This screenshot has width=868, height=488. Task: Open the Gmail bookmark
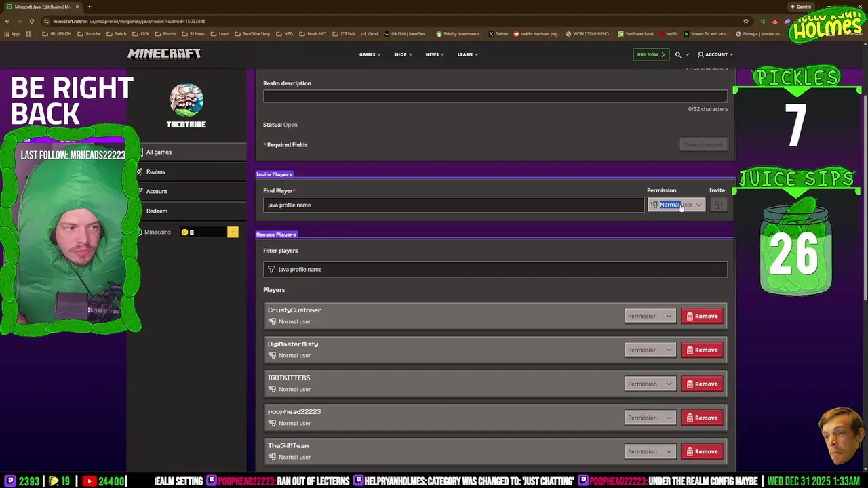point(370,34)
